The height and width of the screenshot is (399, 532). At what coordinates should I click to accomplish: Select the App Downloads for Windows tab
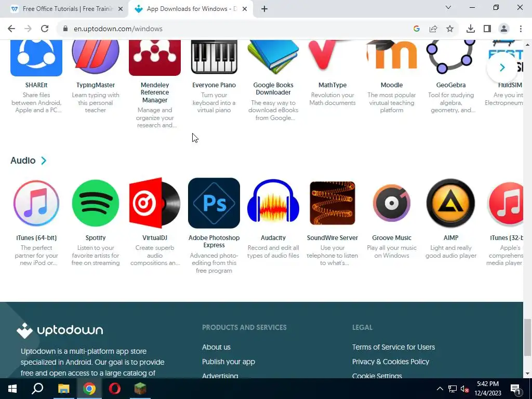coord(191,9)
